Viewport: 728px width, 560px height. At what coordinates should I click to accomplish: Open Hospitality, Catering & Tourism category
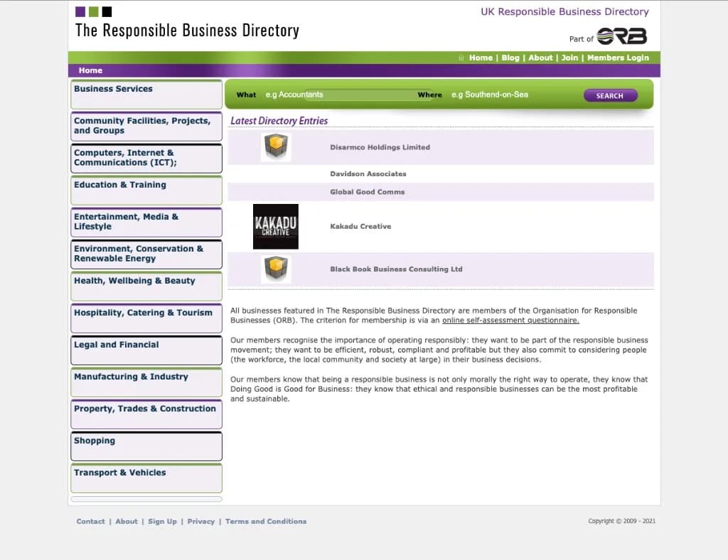click(x=146, y=318)
